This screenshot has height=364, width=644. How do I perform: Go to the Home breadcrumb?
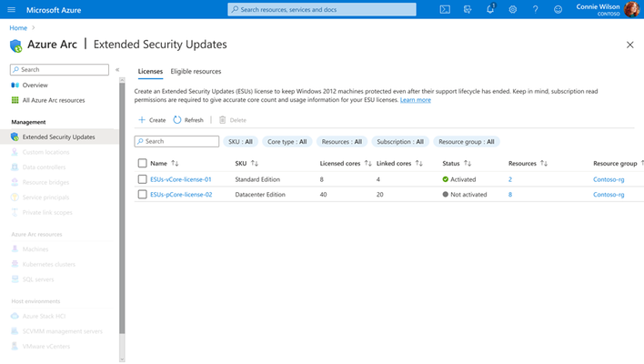[18, 28]
